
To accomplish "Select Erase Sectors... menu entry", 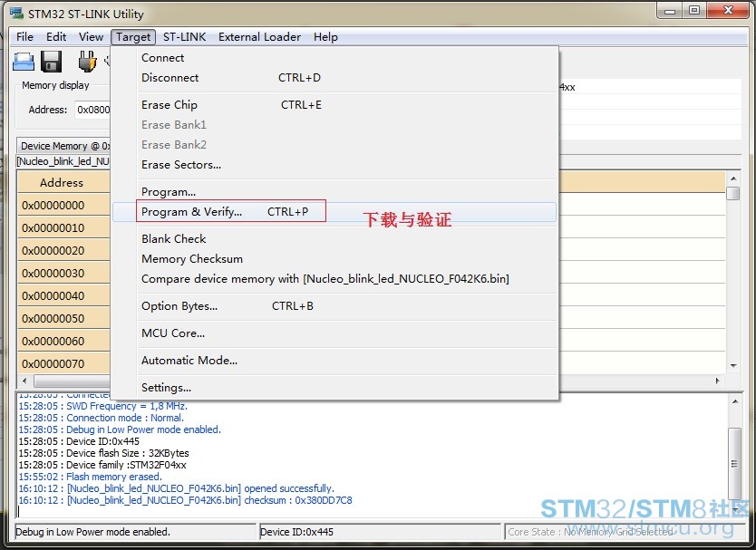I will tap(334, 165).
